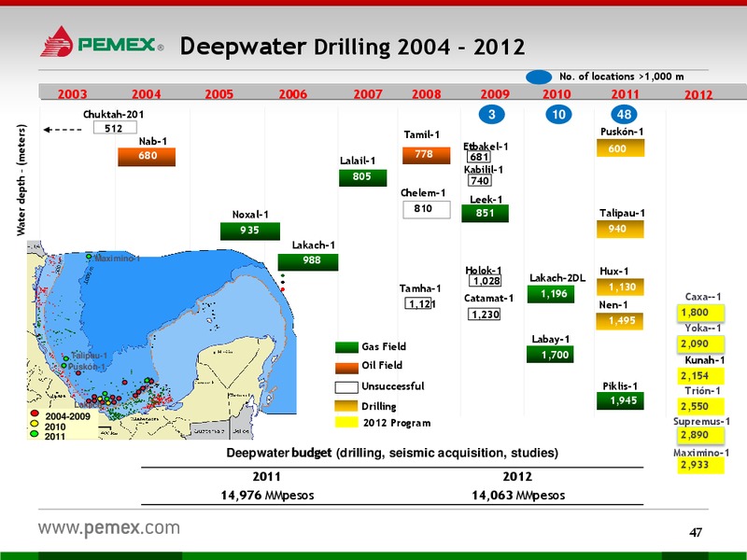Click the Tamha-1 box 1,121
This screenshot has width=747, height=560.
click(x=419, y=303)
